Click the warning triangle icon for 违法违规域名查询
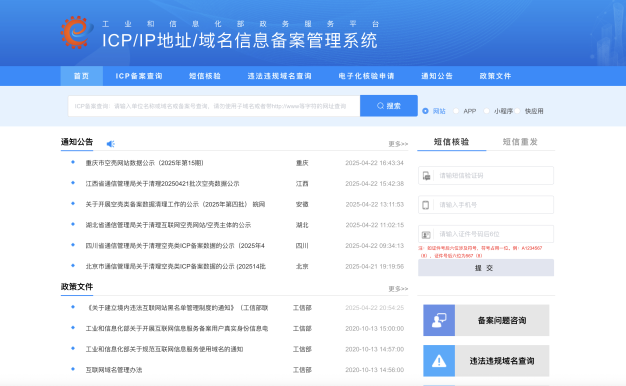 pyautogui.click(x=439, y=361)
